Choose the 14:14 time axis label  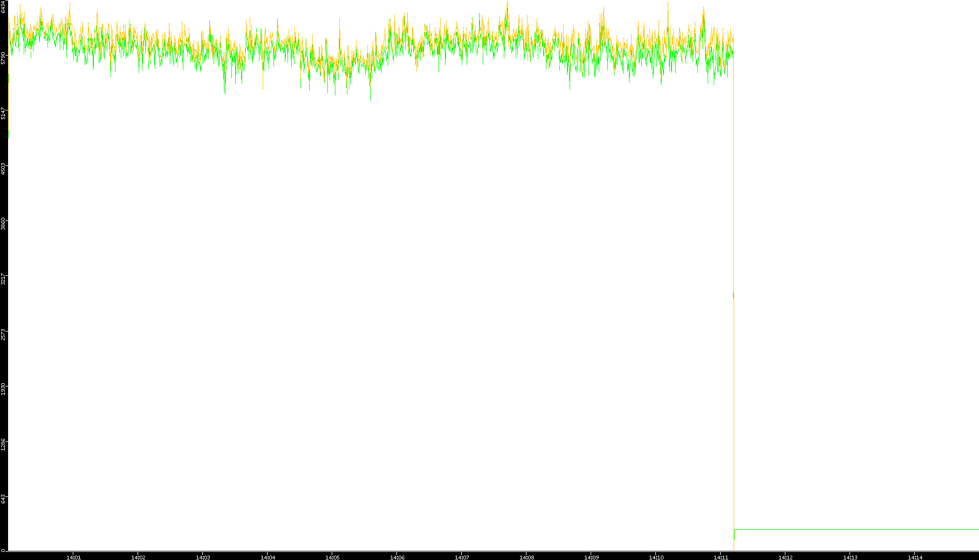915,557
